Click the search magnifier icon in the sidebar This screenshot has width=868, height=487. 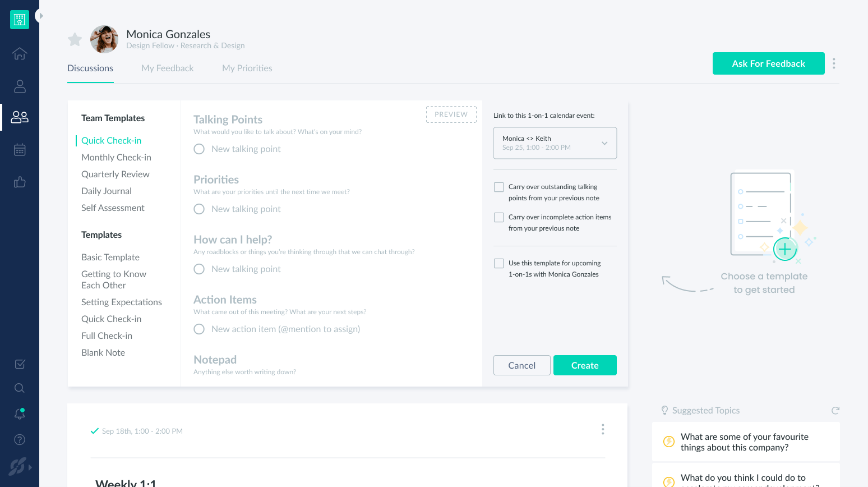click(x=19, y=388)
